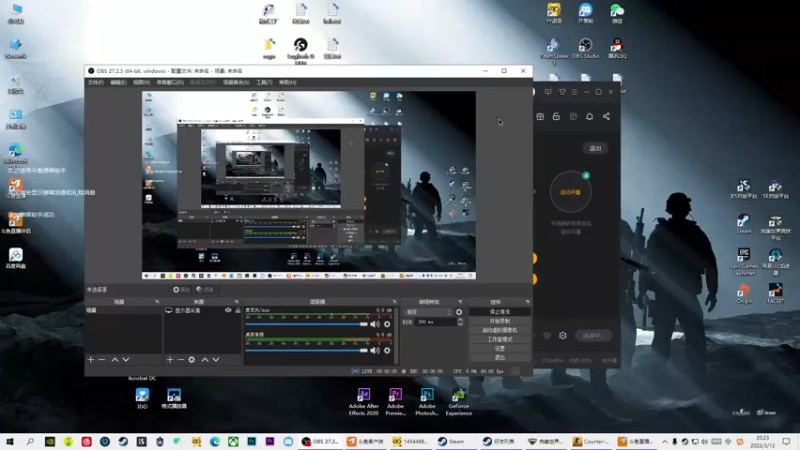Image resolution: width=800 pixels, height=450 pixels.
Task: Pop out the 来源 dock panel
Action: (x=236, y=302)
